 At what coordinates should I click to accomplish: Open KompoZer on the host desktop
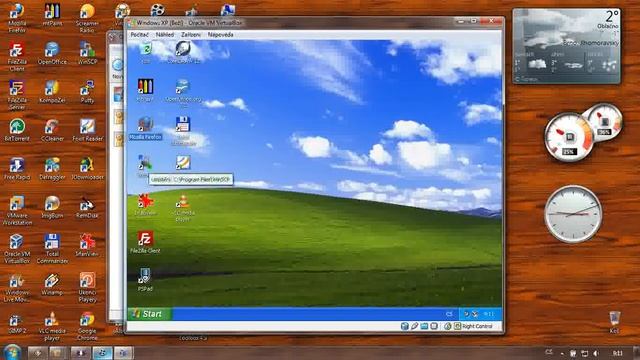coord(52,92)
